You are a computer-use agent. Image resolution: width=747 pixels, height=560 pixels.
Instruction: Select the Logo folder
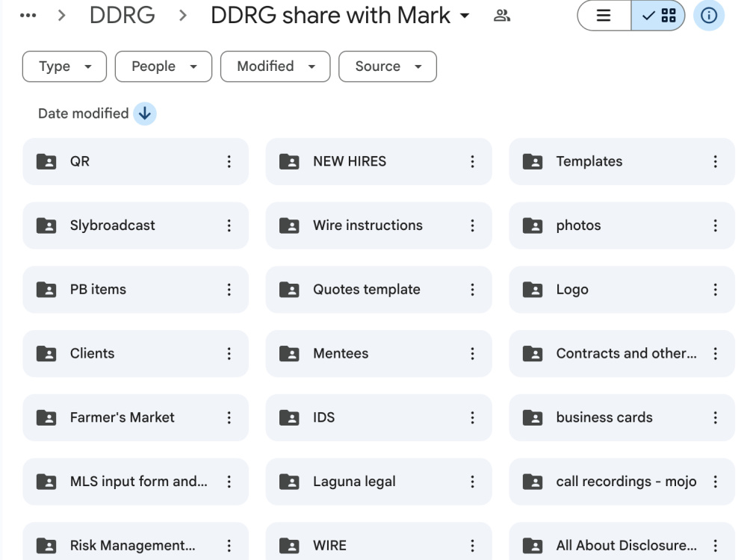point(622,290)
